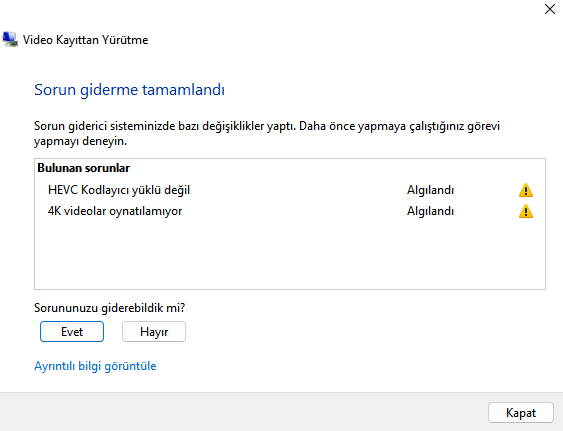Select '4K videolar oynatılamıyor' entry
Viewport: 563px width, 431px height.
(115, 211)
